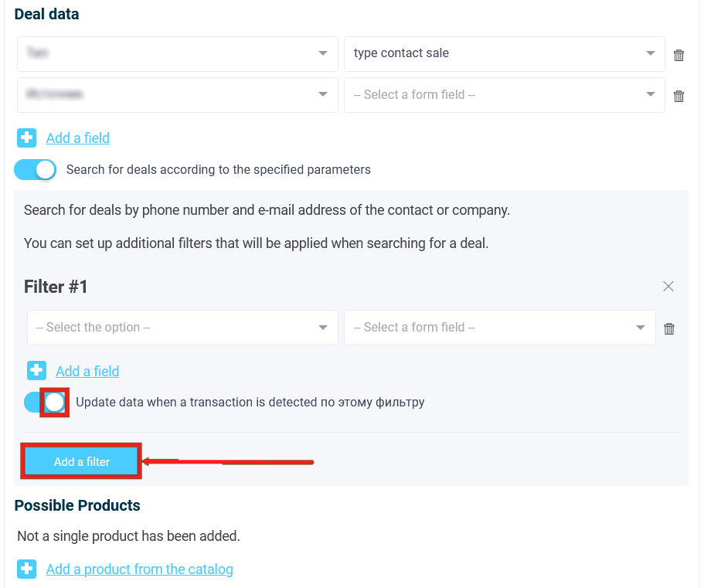
Task: Dismiss Filter #1 using the X icon
Action: click(x=668, y=285)
